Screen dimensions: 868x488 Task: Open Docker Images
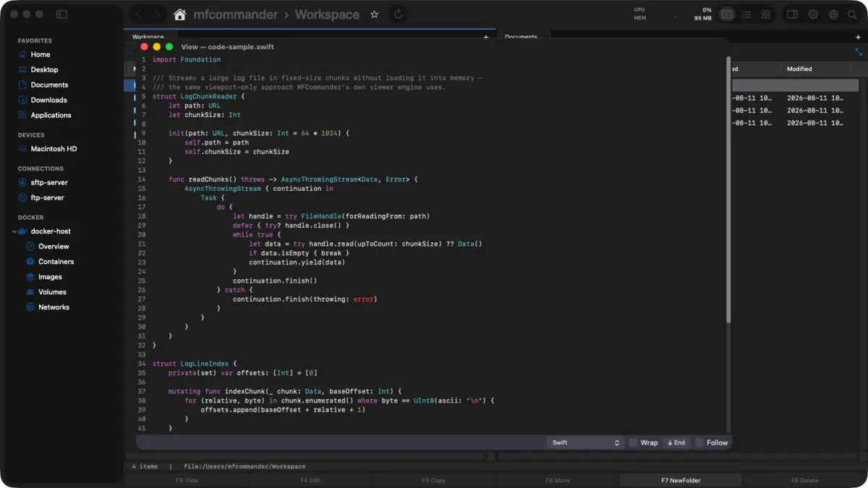(x=50, y=277)
